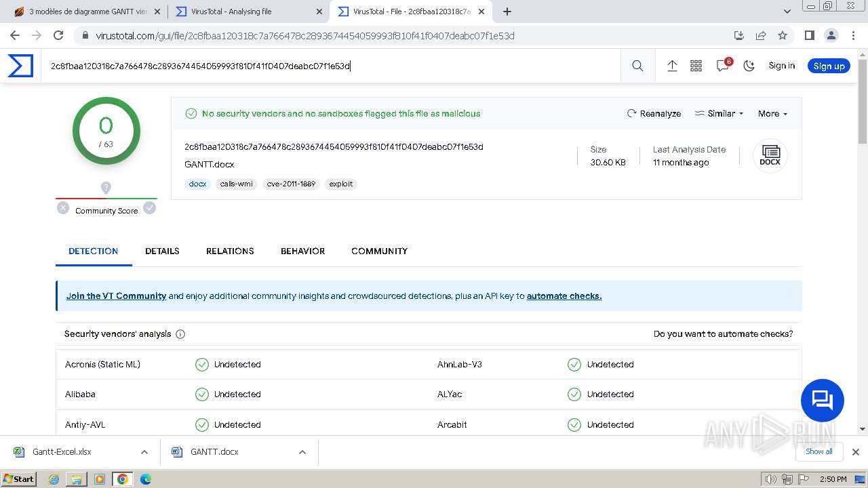Click the upload file icon
Screen dimensions: 868x488
672,66
